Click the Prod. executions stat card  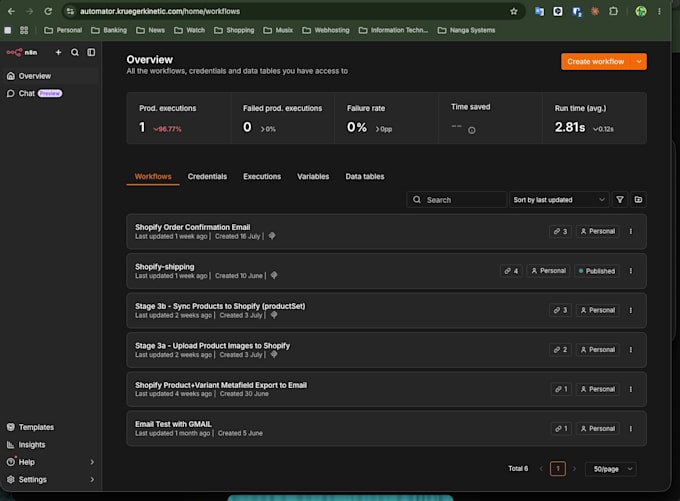(179, 118)
